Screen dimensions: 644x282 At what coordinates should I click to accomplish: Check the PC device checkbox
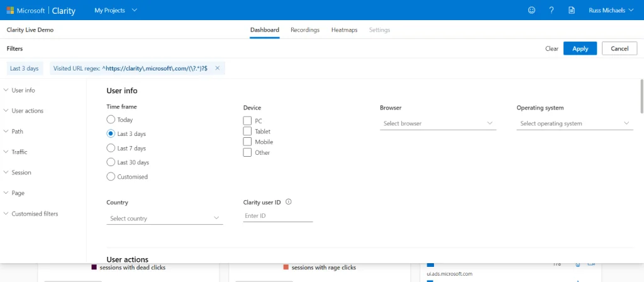[x=247, y=121]
